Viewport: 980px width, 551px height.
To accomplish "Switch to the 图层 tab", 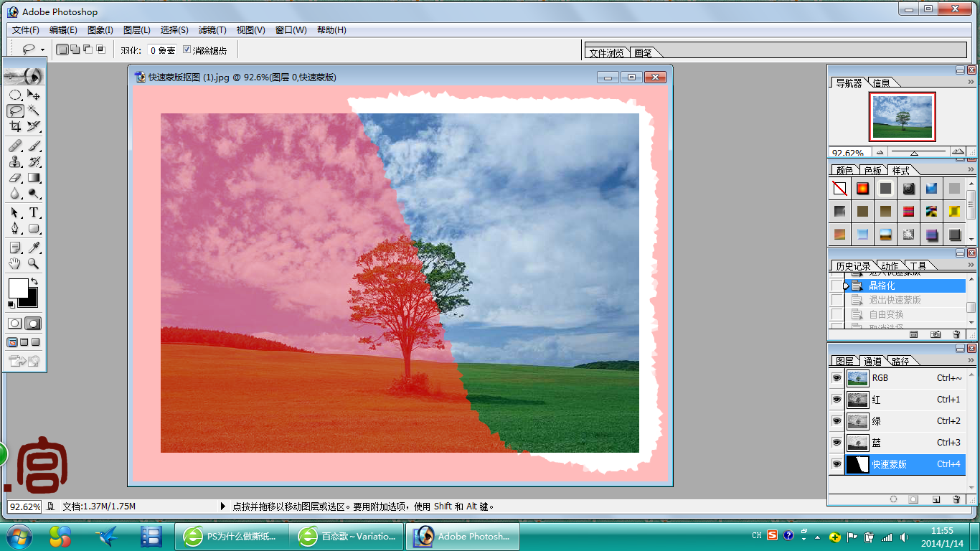I will tap(844, 361).
